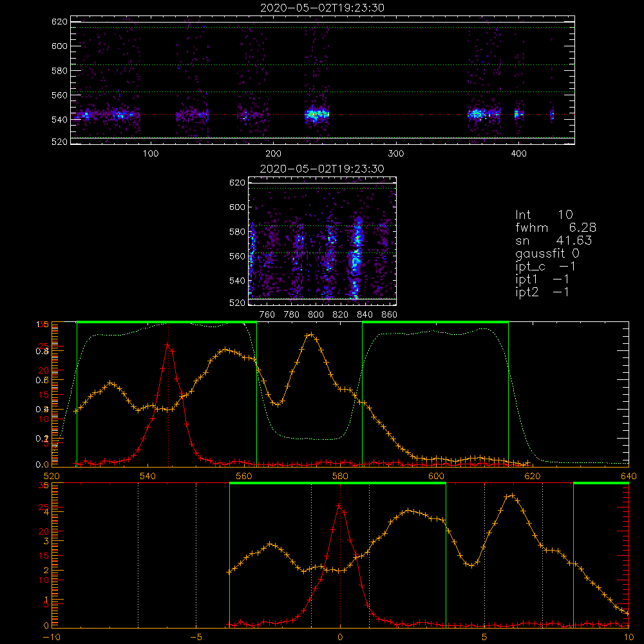The width and height of the screenshot is (644, 644).
Task: Click x-axis label 400 of top spectrogram
Action: pos(518,154)
